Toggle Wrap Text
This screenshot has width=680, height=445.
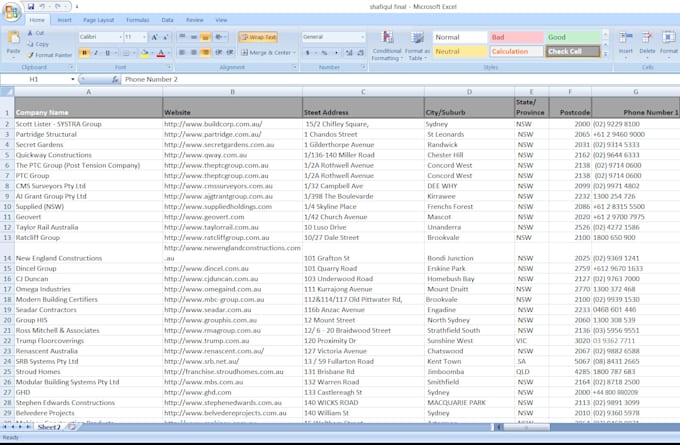click(x=258, y=37)
